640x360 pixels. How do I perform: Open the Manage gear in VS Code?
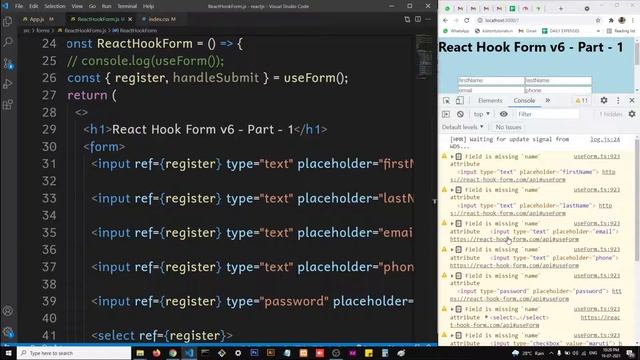click(x=7, y=331)
